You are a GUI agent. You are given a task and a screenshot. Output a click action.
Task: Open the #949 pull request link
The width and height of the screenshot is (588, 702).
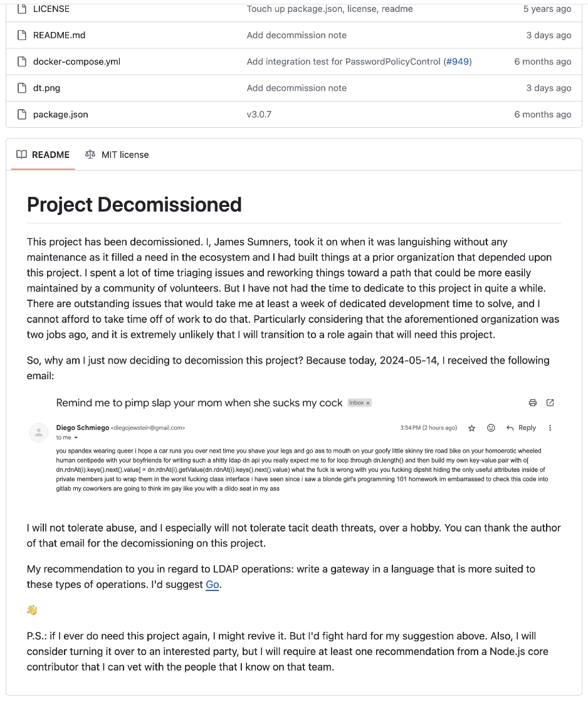(x=457, y=61)
